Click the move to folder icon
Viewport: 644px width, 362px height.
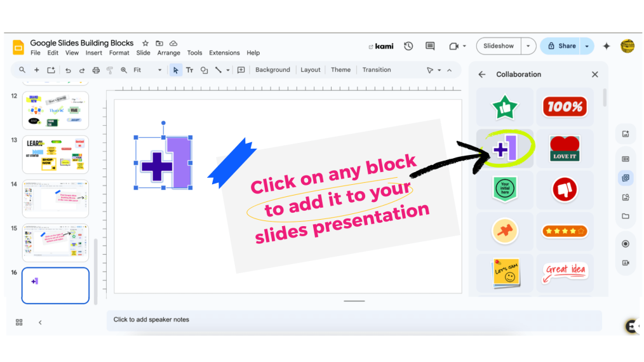click(159, 43)
